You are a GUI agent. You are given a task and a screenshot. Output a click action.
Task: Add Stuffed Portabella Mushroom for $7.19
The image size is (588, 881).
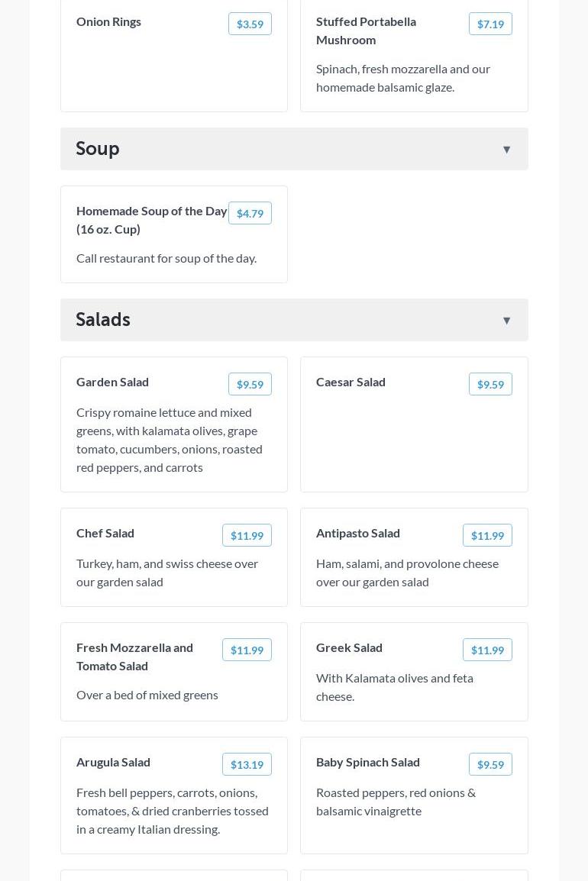tap(490, 24)
